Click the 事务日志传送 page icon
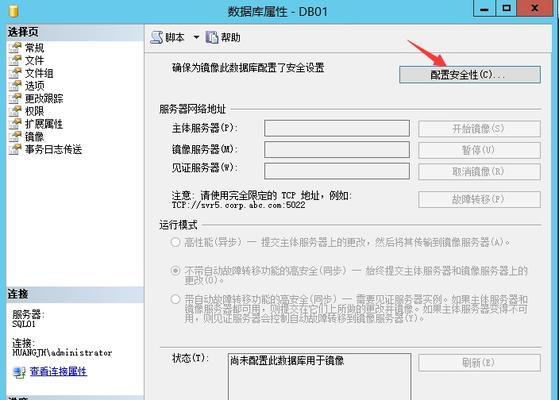The width and height of the screenshot is (559, 400). pos(15,149)
